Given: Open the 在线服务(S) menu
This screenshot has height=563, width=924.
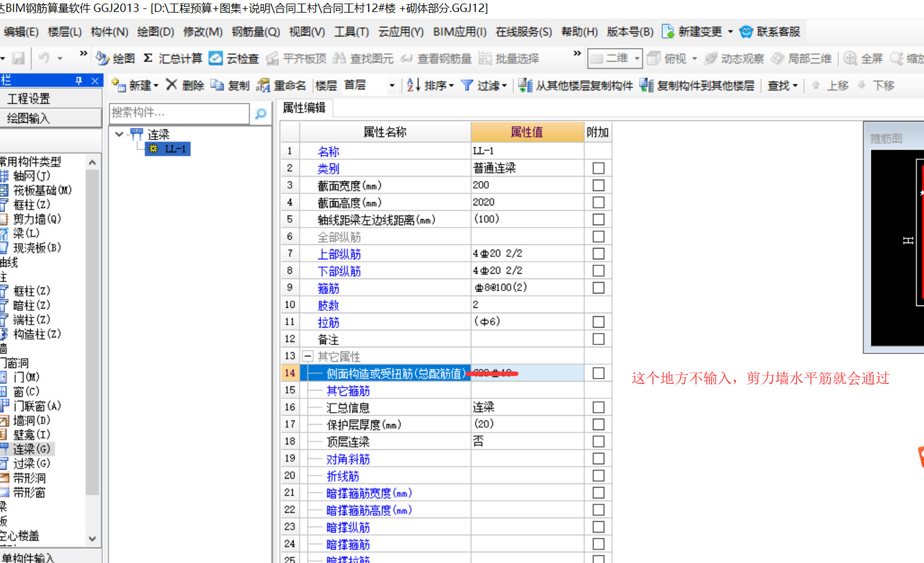Looking at the screenshot, I should pos(524,31).
